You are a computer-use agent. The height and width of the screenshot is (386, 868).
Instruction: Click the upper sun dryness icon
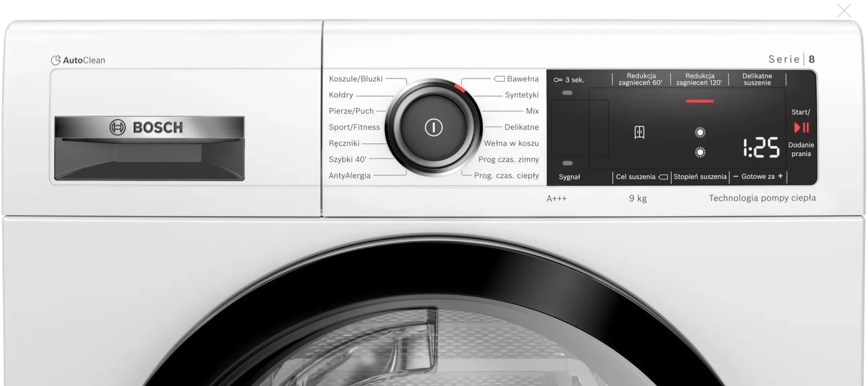(700, 132)
